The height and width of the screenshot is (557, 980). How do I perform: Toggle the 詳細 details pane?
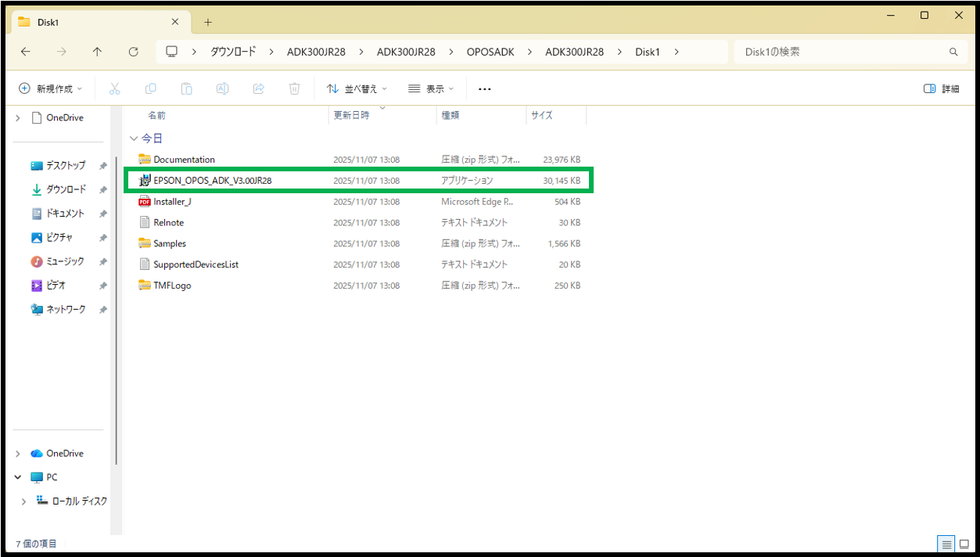click(941, 89)
